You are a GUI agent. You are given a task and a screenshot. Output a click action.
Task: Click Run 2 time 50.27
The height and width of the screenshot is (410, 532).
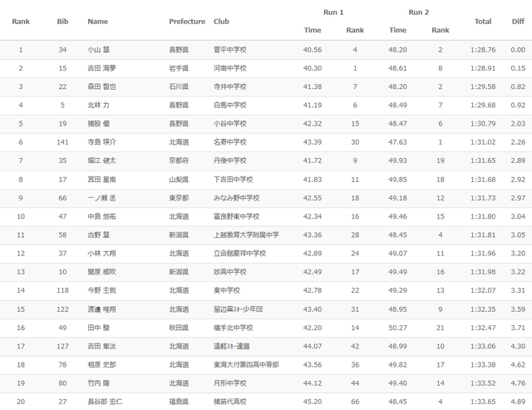point(397,328)
